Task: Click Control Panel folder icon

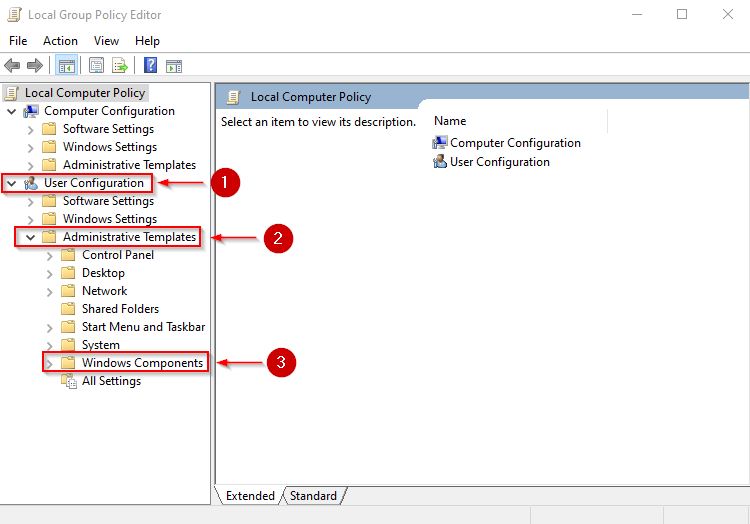Action: coord(68,255)
